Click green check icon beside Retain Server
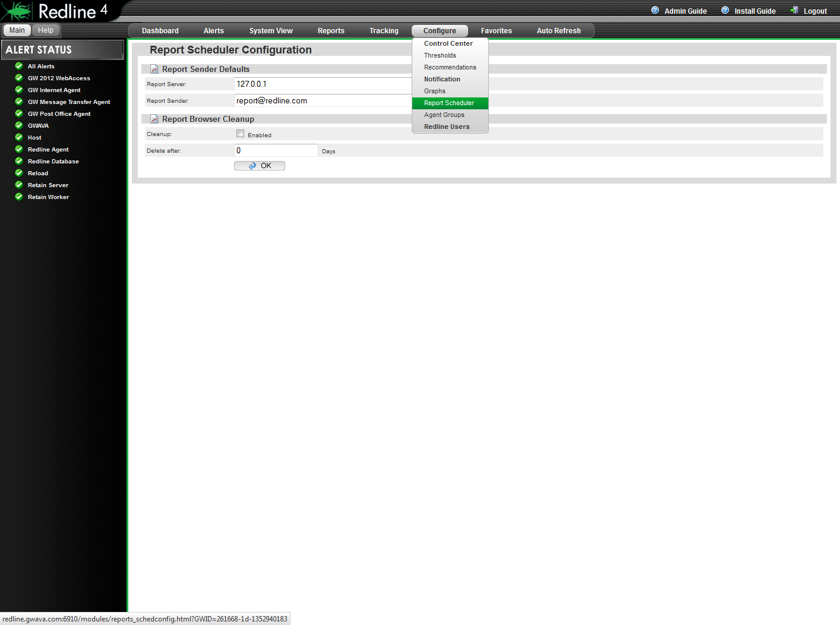The width and height of the screenshot is (840, 625). coord(19,185)
